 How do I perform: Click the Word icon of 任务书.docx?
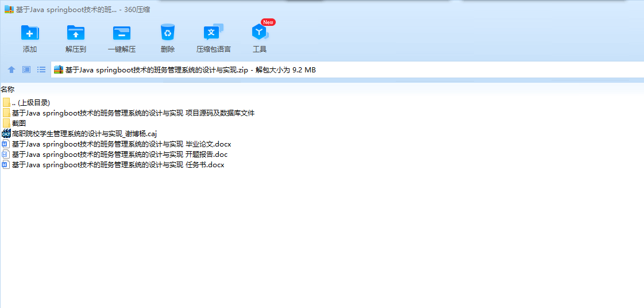(6, 165)
